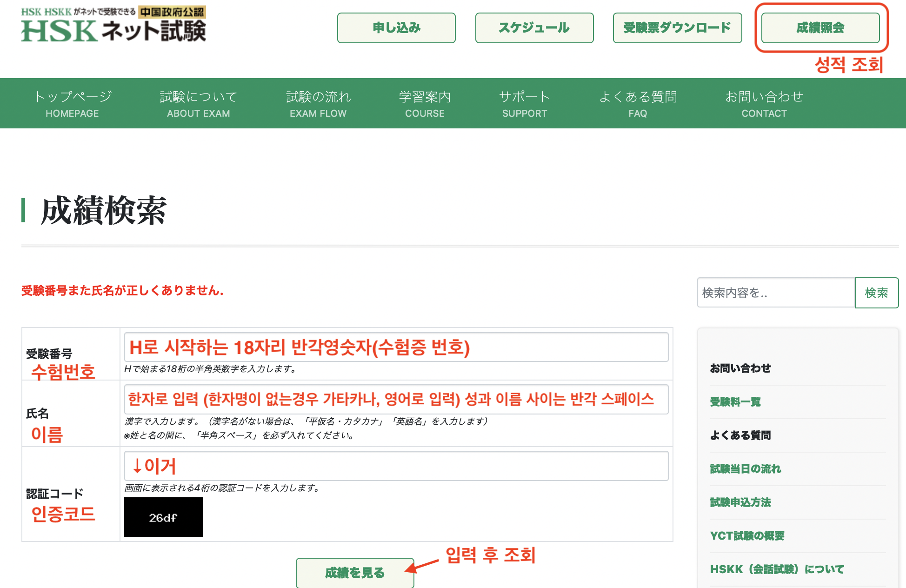Click 受験票ダウンロード button
Screen dimensions: 906x588
click(x=677, y=28)
